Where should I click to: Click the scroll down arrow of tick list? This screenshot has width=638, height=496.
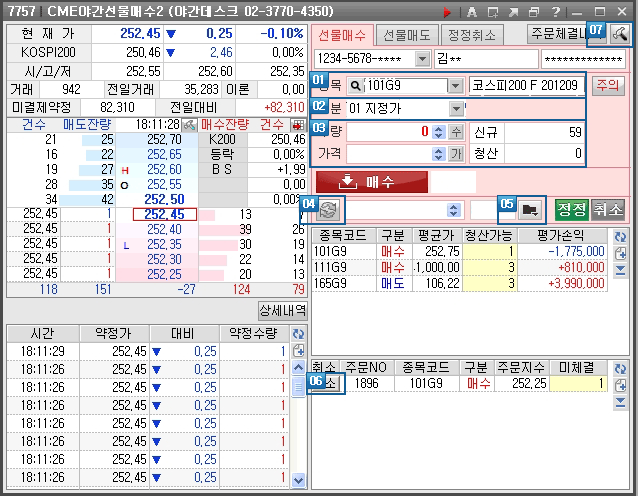298,481
